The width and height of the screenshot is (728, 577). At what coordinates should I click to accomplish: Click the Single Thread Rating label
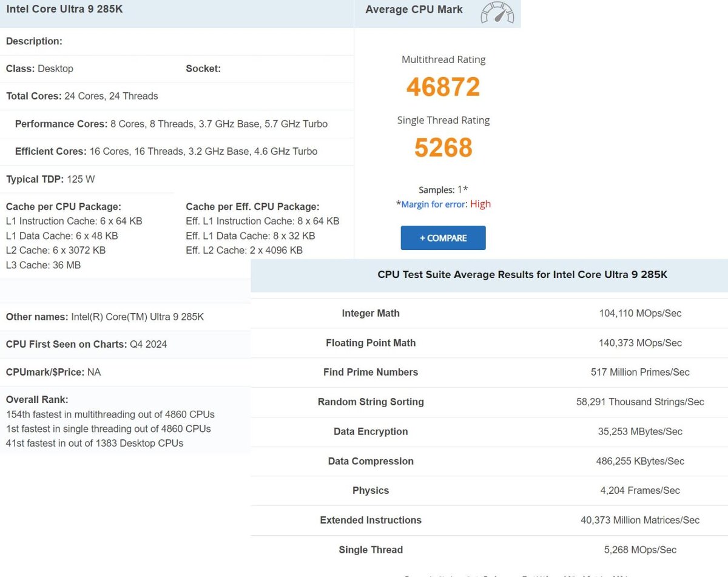point(443,120)
